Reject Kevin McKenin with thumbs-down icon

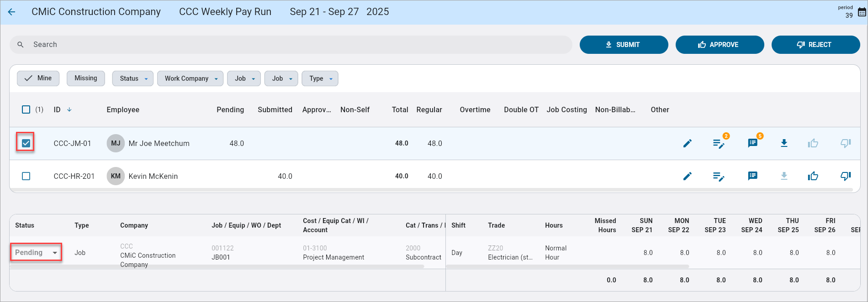tap(846, 176)
